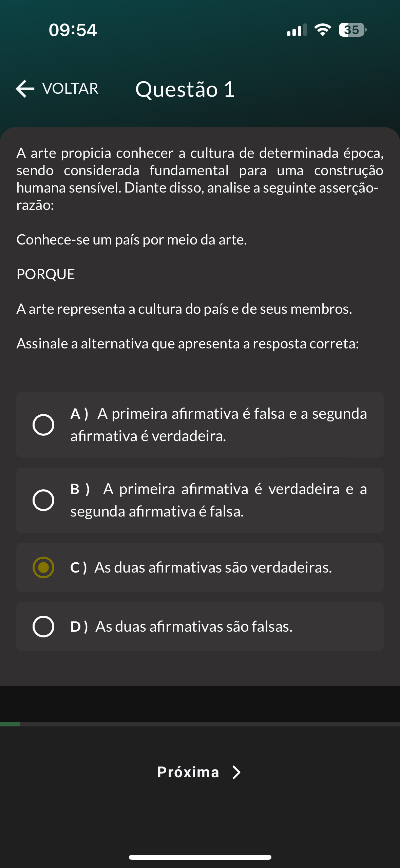Screen dimensions: 400x868
Task: Tap the selected radio circle for option C
Action: tap(43, 567)
